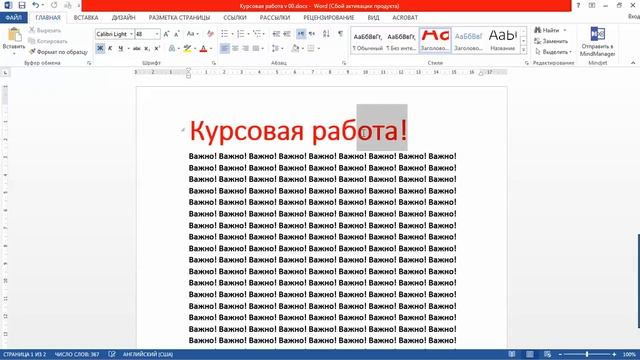Click the zoom slider handle in the status bar

[x=587, y=354]
